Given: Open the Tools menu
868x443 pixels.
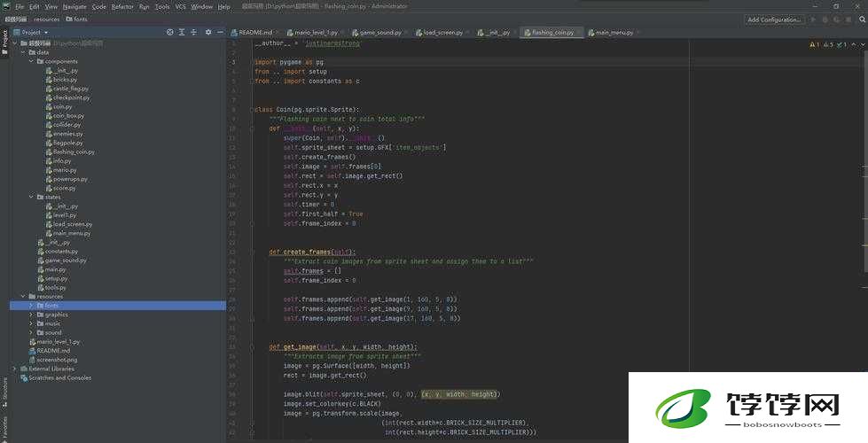Looking at the screenshot, I should coord(162,6).
